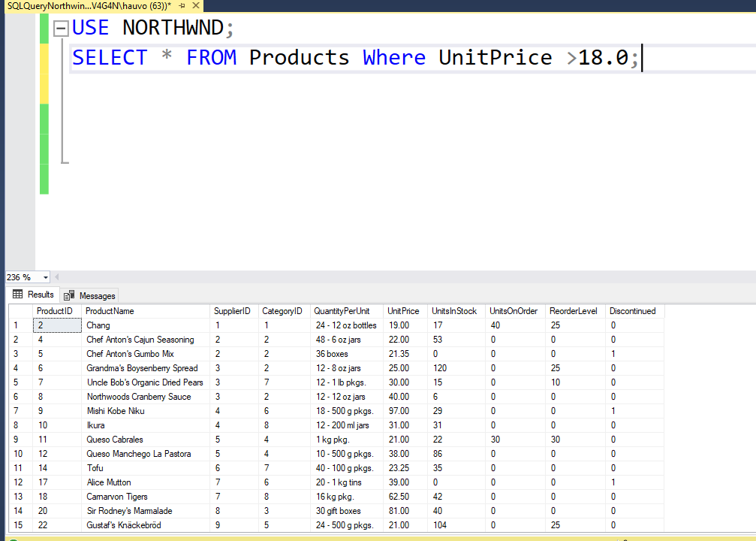Click the Chang product name cell

[x=98, y=325]
